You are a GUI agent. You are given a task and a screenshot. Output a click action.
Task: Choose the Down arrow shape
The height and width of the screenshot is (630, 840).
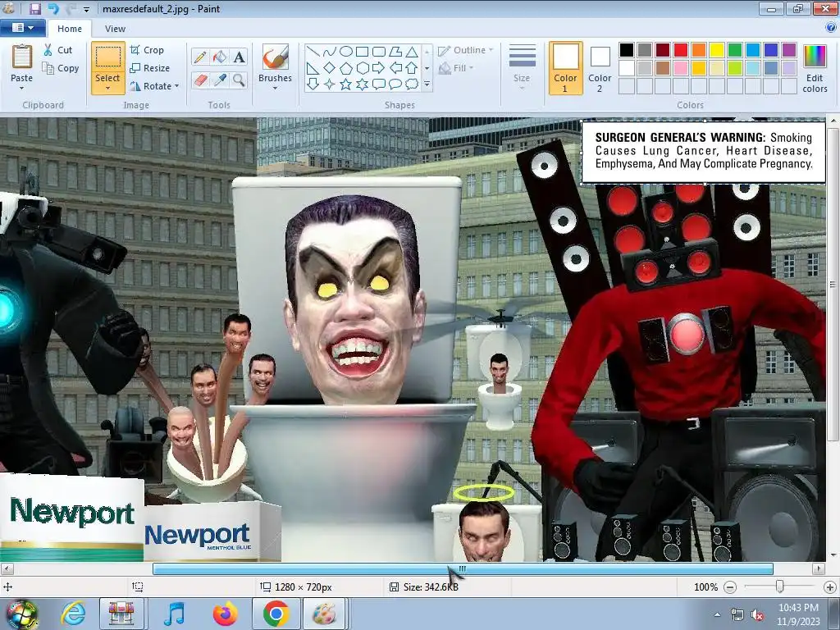[x=313, y=84]
